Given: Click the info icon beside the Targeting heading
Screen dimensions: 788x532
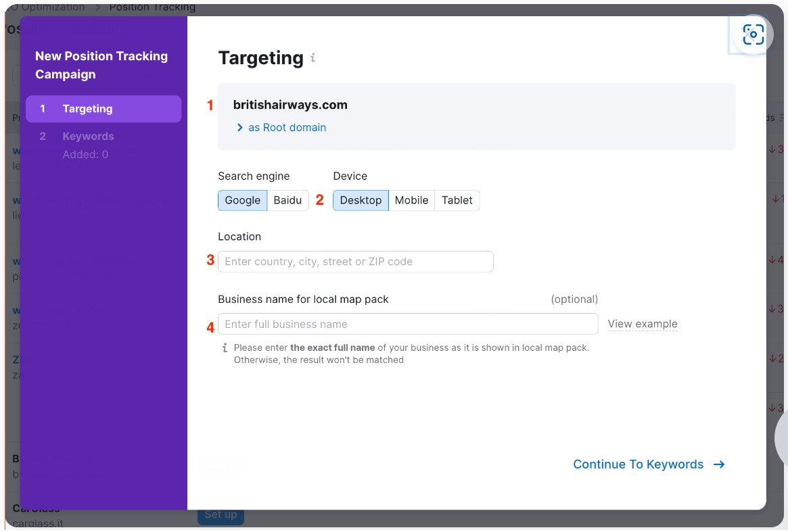Looking at the screenshot, I should coord(312,59).
